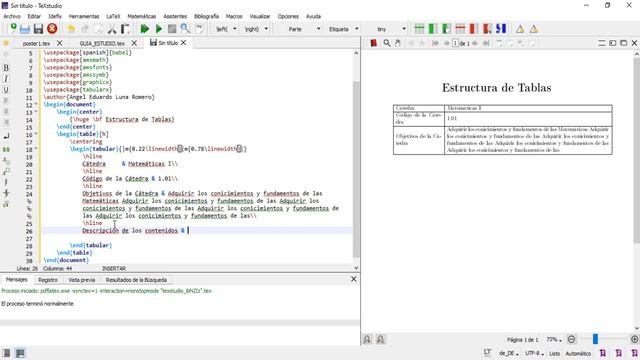This screenshot has width=640, height=360.
Task: Click the zoom in plus button in PDF viewer
Action: coord(634,339)
